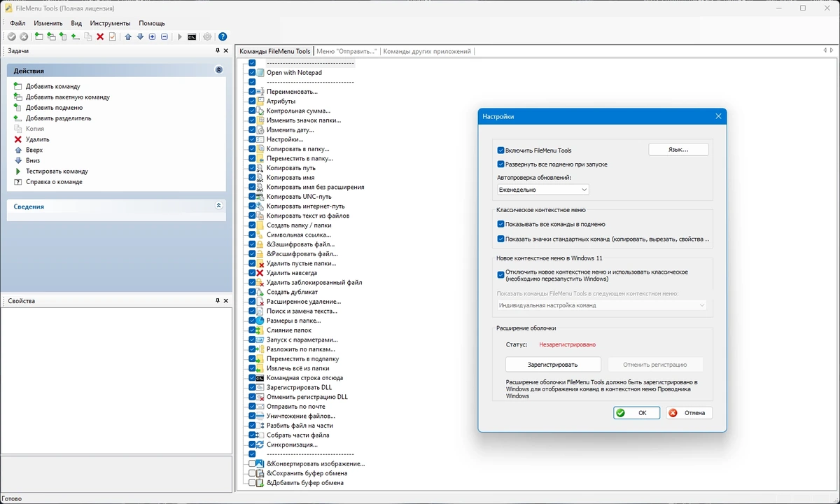Click the grey apply checkmark toolbar icon

click(x=11, y=36)
